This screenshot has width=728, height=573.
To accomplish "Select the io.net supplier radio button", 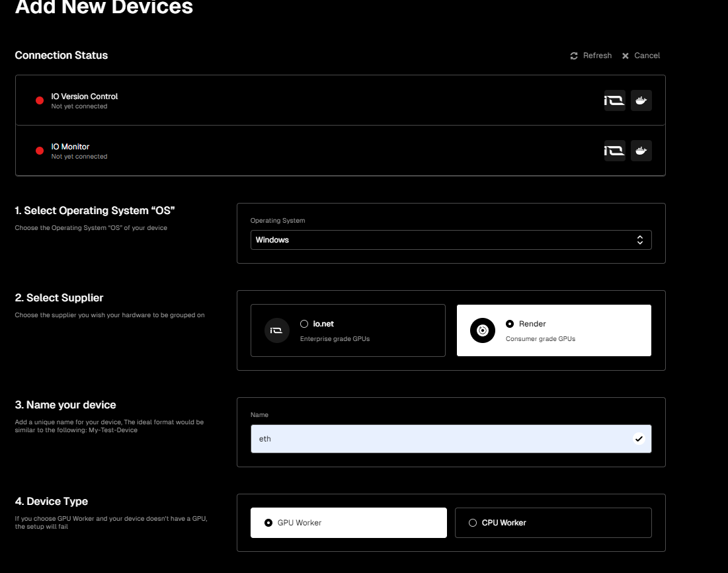I will [x=304, y=324].
